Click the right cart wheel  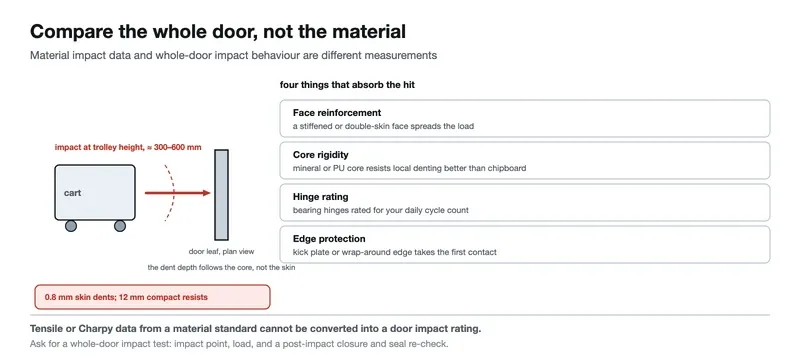click(x=120, y=225)
